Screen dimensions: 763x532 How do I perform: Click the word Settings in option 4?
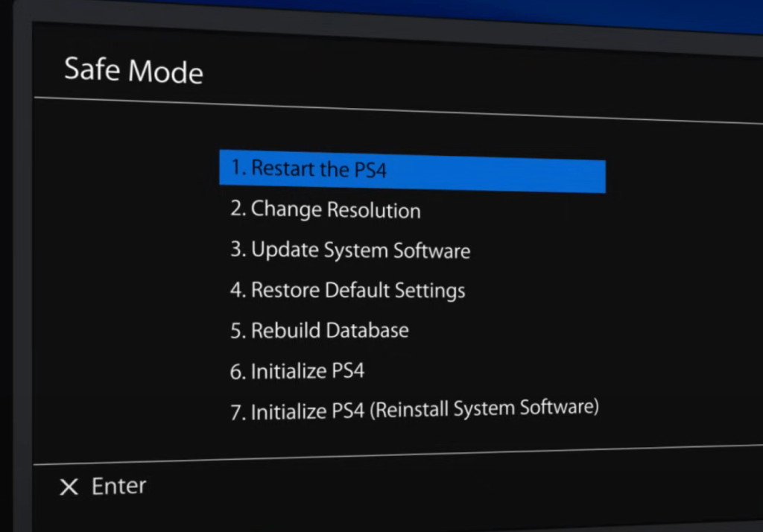click(430, 291)
